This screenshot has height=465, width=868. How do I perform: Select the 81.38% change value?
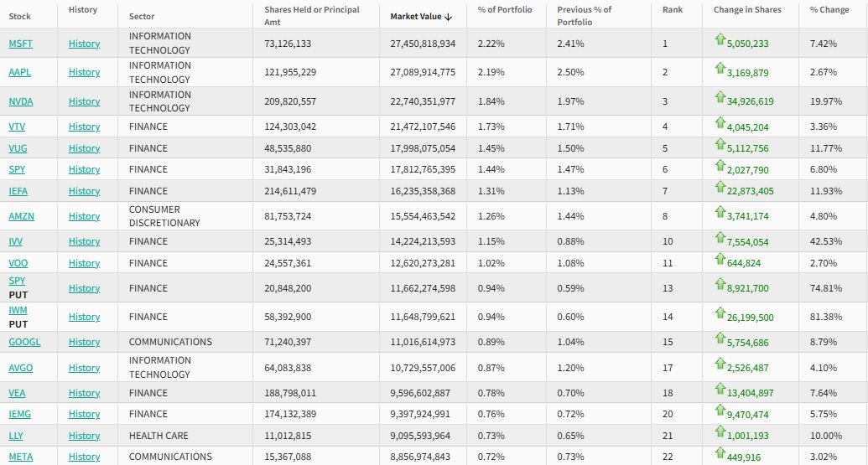(x=826, y=317)
